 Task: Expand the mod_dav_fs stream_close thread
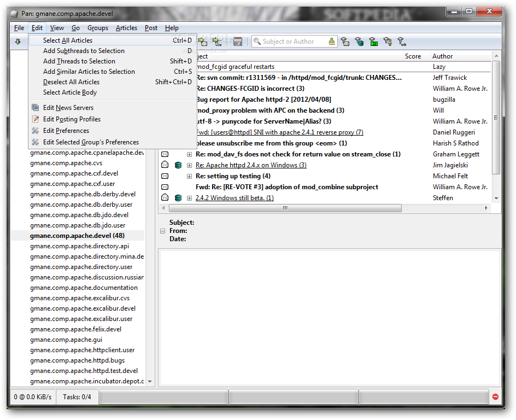click(189, 154)
